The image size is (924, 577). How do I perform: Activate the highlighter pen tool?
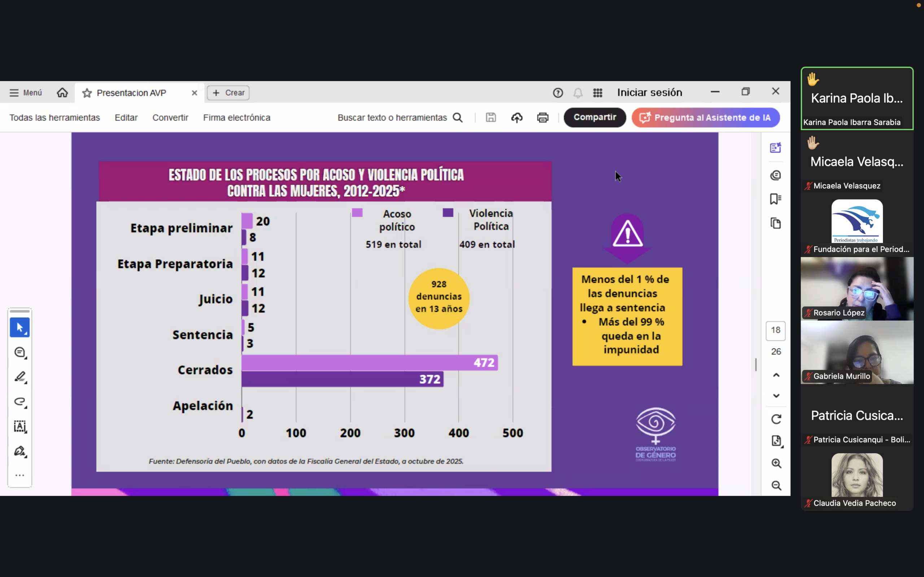(19, 377)
